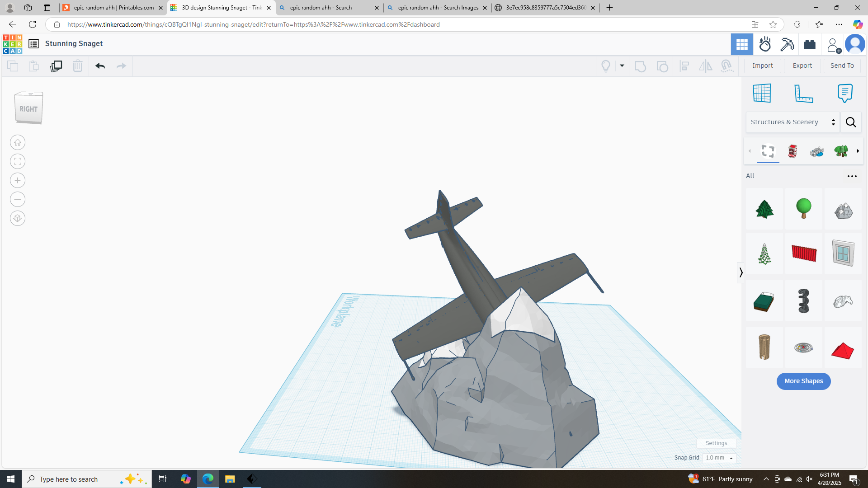
Task: Select the landscape scenery subcategory
Action: click(x=817, y=151)
